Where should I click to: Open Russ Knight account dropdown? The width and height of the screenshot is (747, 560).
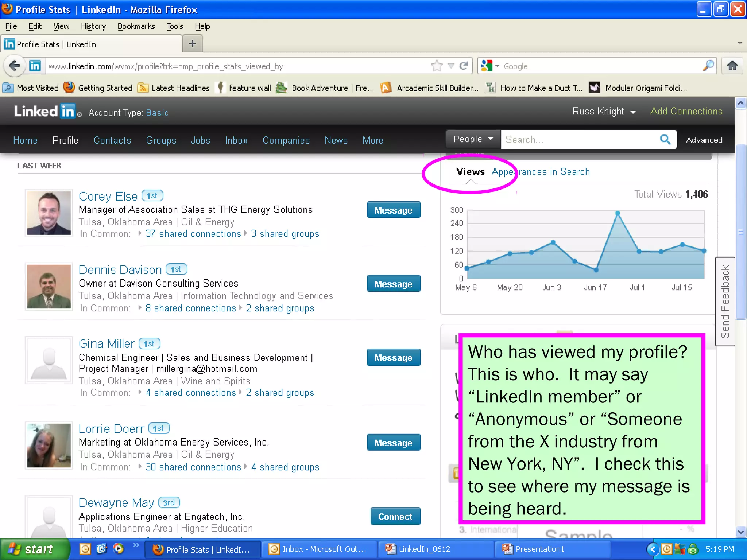pyautogui.click(x=604, y=112)
